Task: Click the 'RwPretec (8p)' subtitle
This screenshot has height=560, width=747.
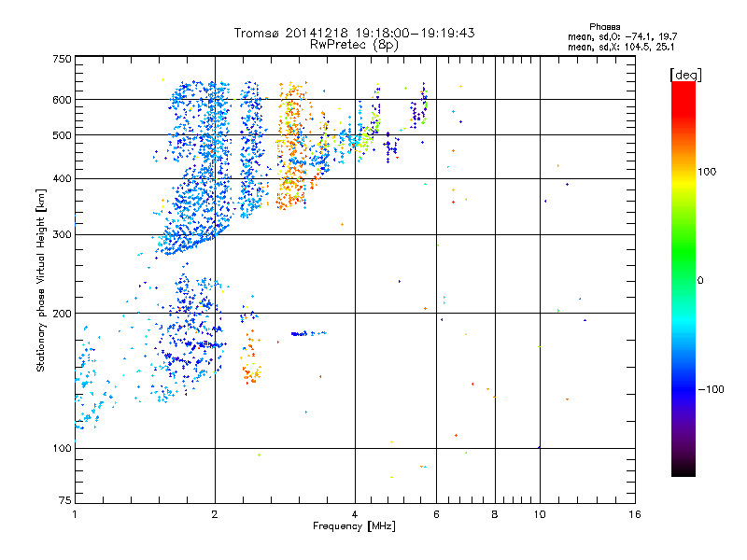Action: tap(355, 45)
